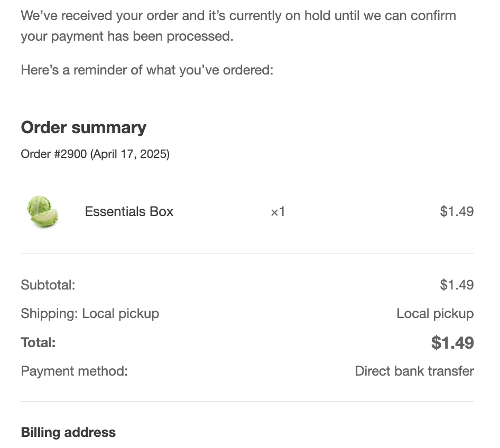Viewport: 500px width, 448px height.
Task: Click the bold Total amount $1.49
Action: [x=452, y=343]
